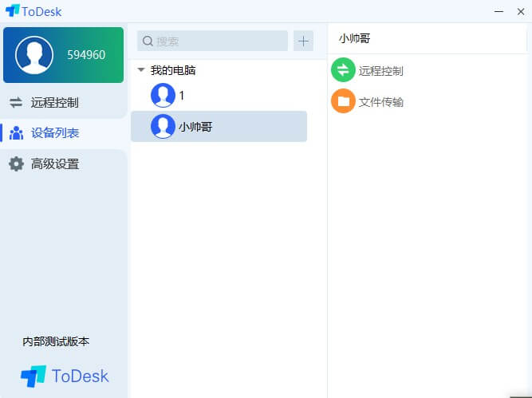Click the 小帅哥 header title in right panel

point(354,38)
